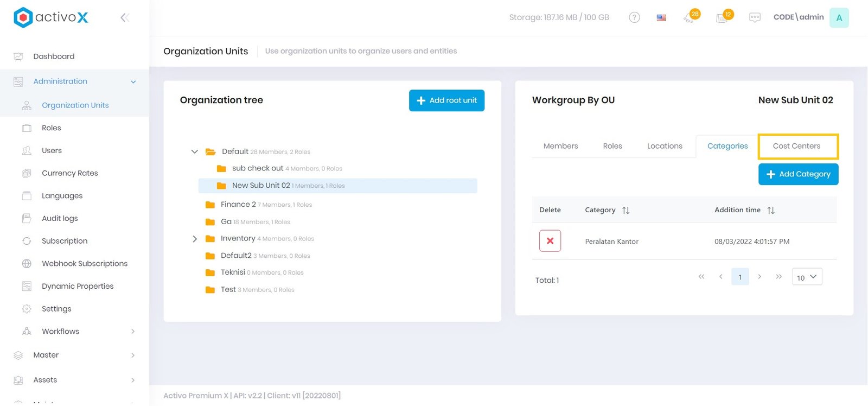
Task: Click the US flag language icon
Action: tap(661, 17)
